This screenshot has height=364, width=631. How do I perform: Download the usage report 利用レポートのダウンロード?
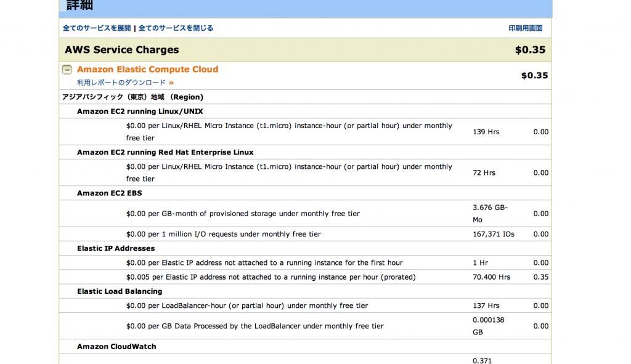click(x=122, y=82)
